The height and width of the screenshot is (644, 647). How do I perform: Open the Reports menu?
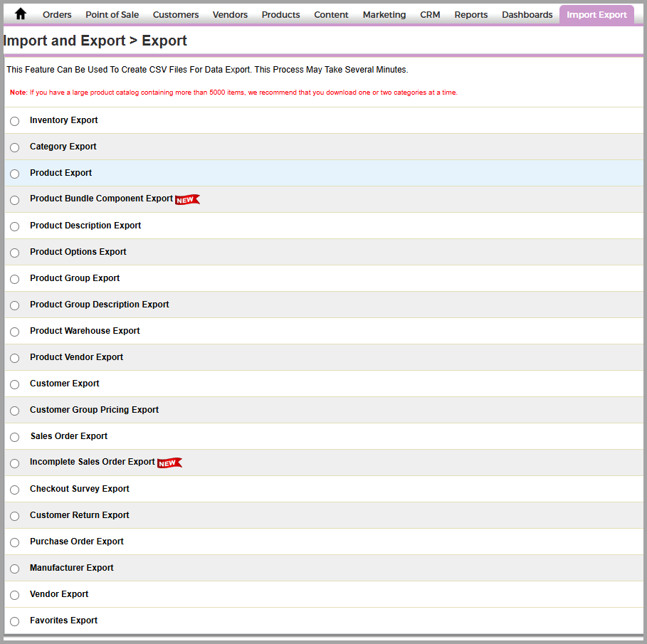(471, 15)
